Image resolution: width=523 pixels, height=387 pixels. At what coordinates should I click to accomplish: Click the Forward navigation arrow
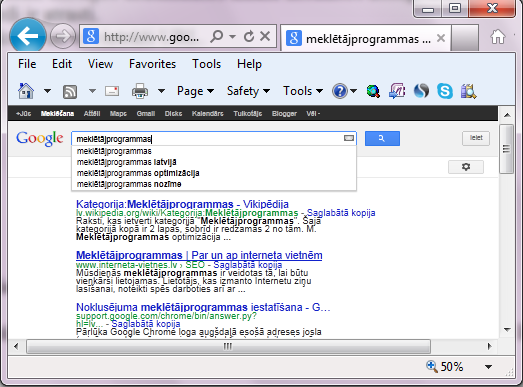(x=63, y=36)
